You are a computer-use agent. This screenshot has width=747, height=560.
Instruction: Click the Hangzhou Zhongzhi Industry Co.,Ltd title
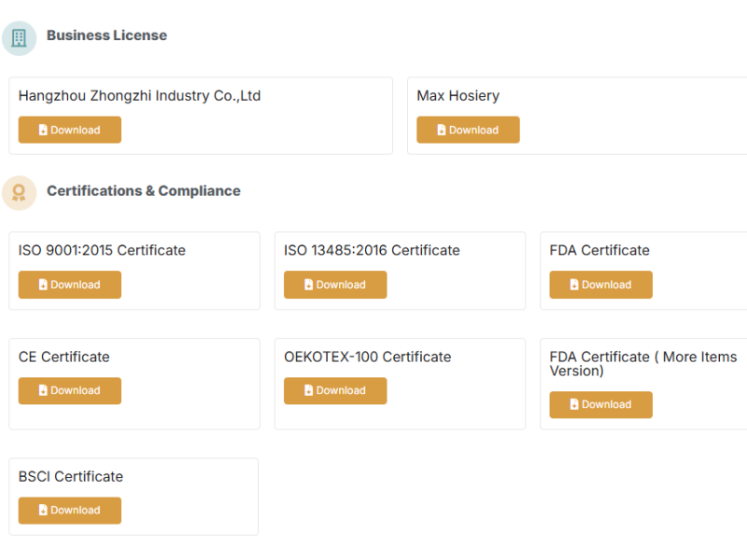(x=139, y=96)
